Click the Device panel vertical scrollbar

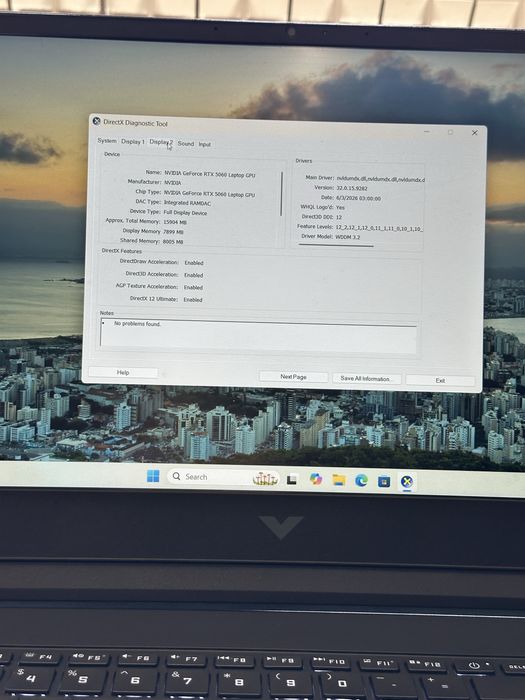[282, 194]
